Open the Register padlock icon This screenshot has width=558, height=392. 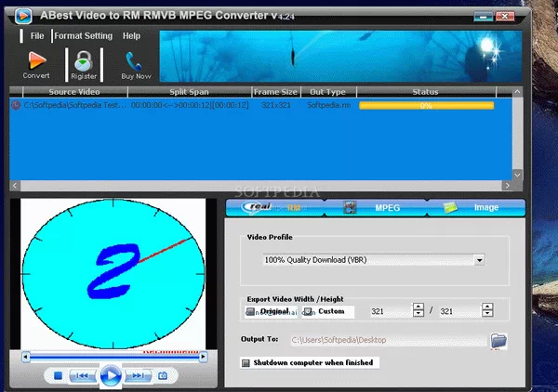pos(84,60)
